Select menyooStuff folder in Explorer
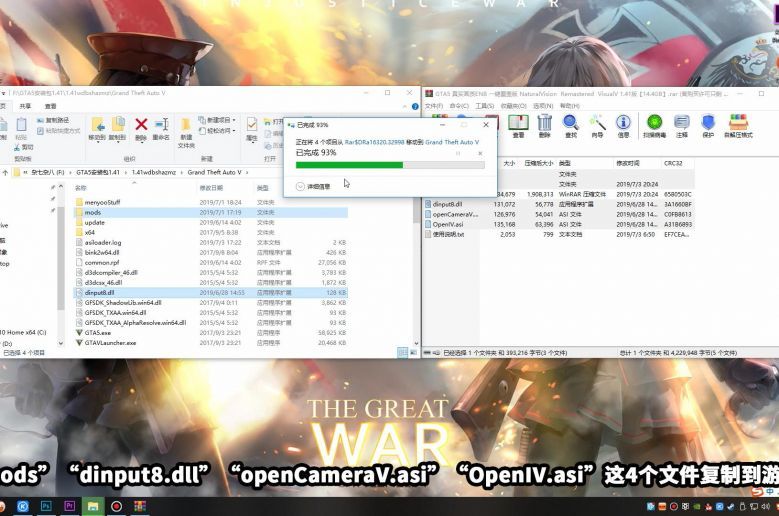This screenshot has width=779, height=516. point(211,203)
